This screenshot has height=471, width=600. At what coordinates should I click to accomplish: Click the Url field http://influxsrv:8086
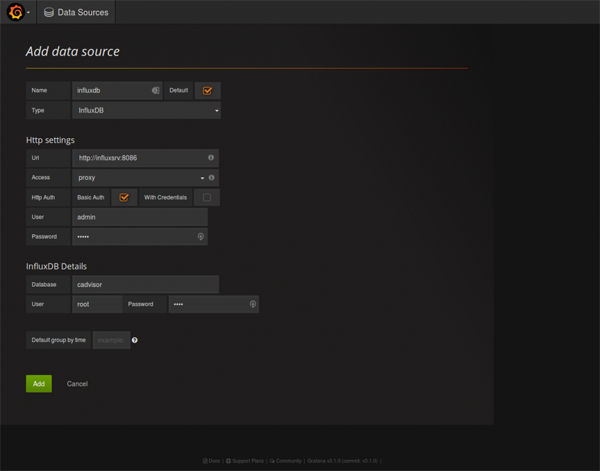(145, 158)
